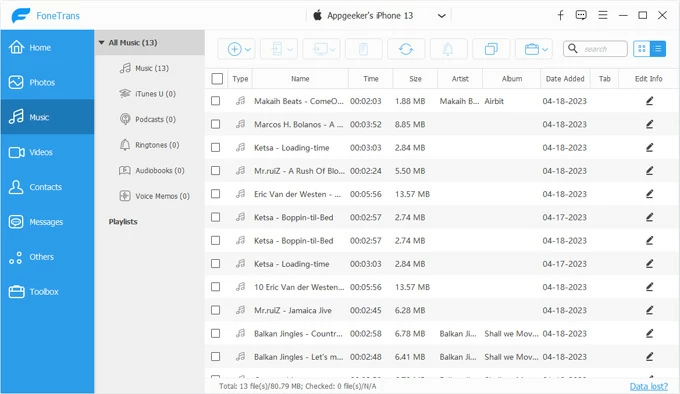Click the duplicate copy icon in toolbar
This screenshot has width=680, height=394.
point(491,49)
